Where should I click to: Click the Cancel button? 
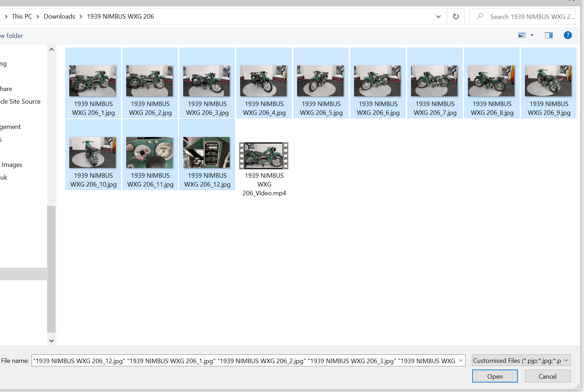547,376
